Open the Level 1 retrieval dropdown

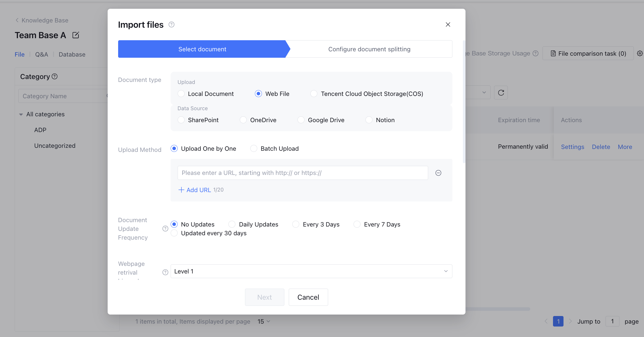311,271
